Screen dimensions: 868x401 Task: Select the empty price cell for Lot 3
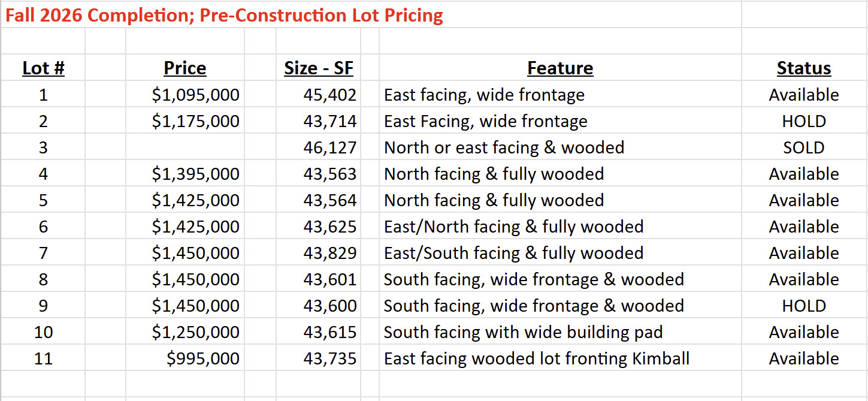(x=185, y=147)
